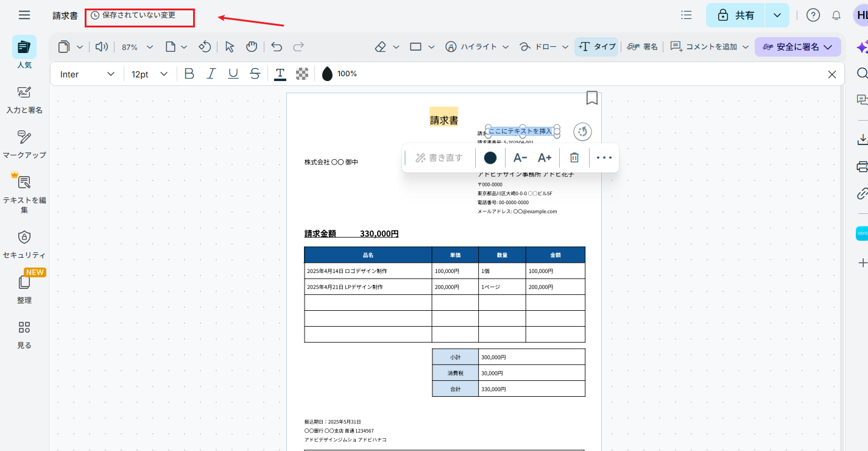The image size is (868, 451).
Task: Click the read aloud speaker icon
Action: click(102, 47)
